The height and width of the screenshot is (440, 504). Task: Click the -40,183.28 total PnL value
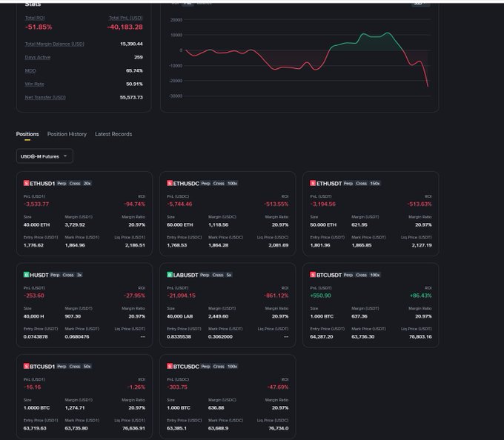(125, 27)
